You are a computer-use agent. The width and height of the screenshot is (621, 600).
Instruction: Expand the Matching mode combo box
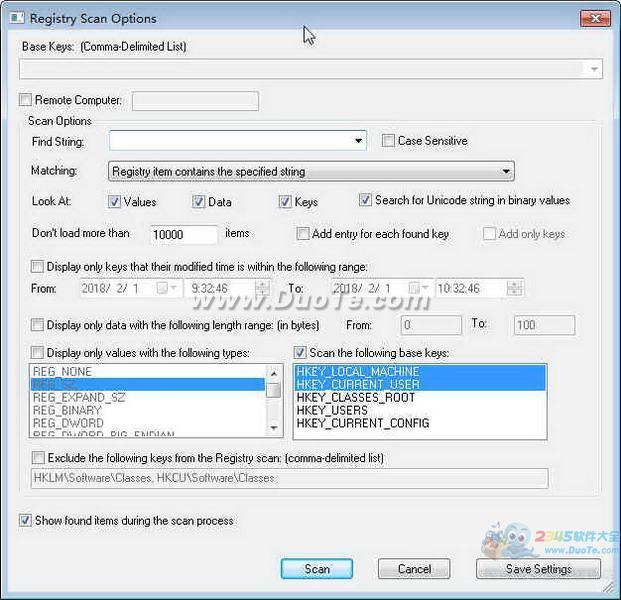(x=507, y=172)
